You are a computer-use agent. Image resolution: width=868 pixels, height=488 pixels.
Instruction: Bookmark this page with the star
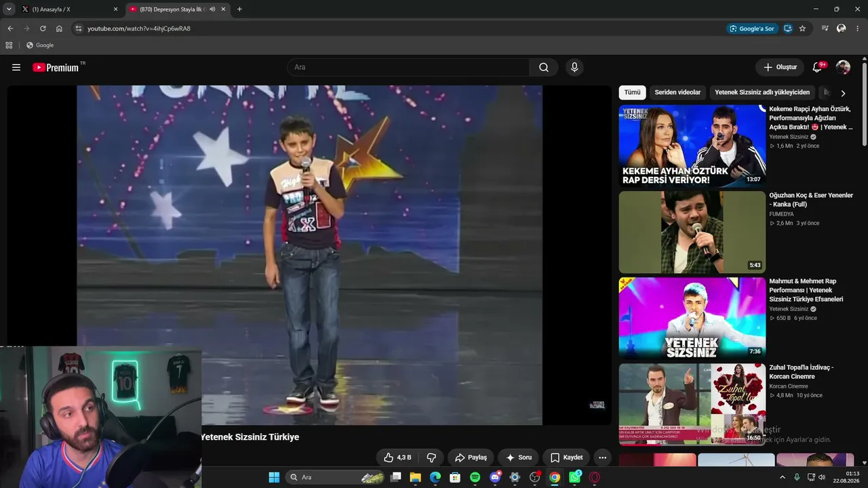(x=802, y=28)
